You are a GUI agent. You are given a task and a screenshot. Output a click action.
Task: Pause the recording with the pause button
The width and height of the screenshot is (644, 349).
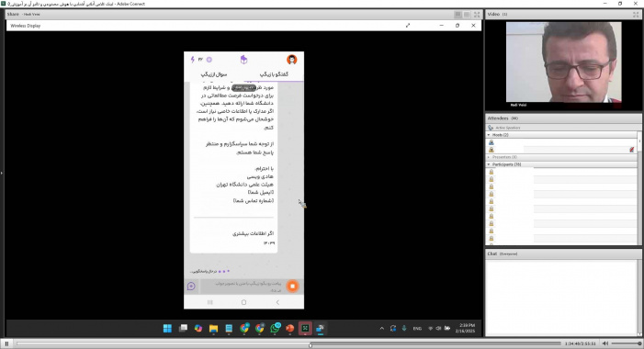coord(6,343)
